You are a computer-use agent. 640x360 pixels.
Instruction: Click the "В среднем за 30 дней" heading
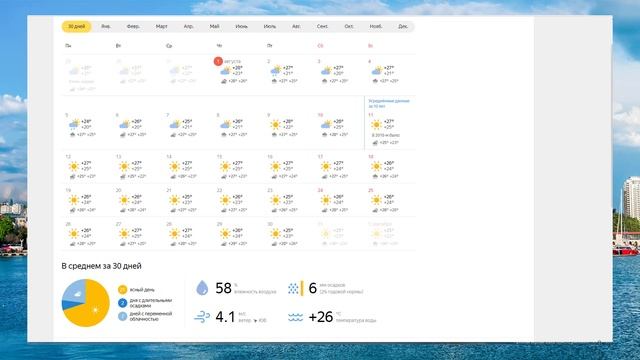102,266
